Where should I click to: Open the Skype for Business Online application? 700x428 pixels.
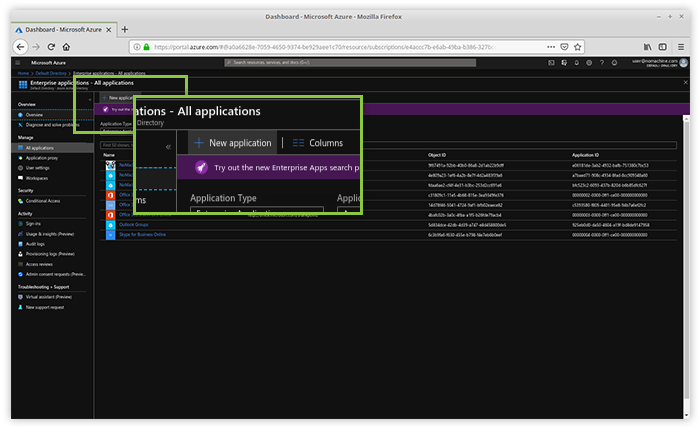click(x=138, y=234)
